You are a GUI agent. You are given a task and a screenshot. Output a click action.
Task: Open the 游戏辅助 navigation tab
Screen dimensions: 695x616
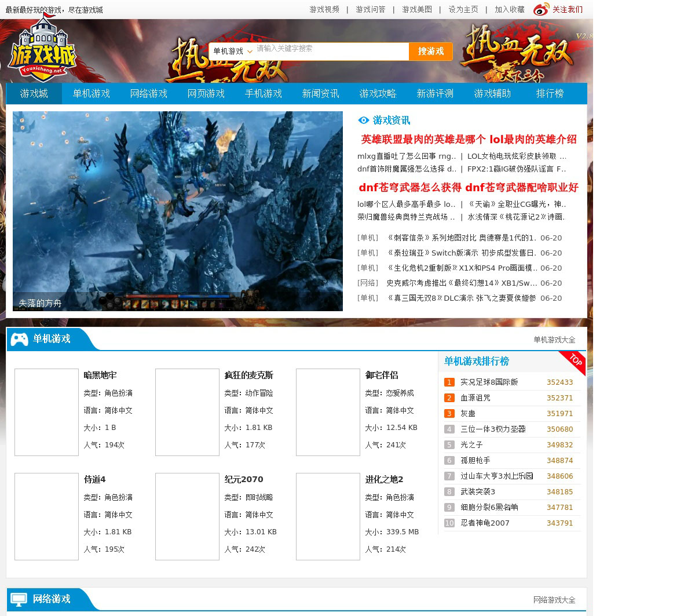[493, 93]
